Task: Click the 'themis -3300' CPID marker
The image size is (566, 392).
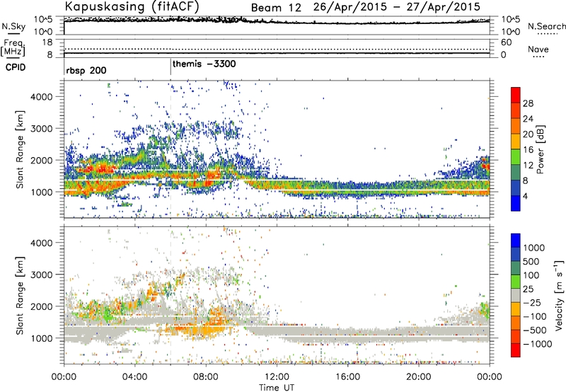Action: coord(204,64)
